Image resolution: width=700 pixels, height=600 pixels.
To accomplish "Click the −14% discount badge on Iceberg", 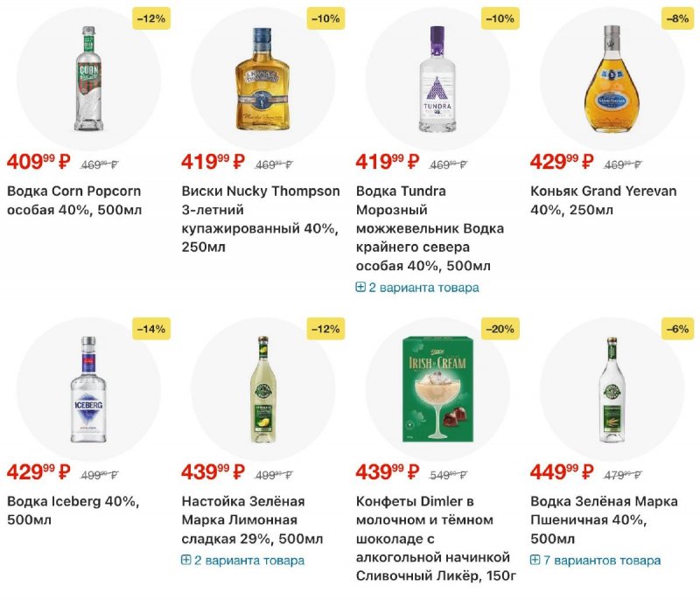I will (x=151, y=329).
